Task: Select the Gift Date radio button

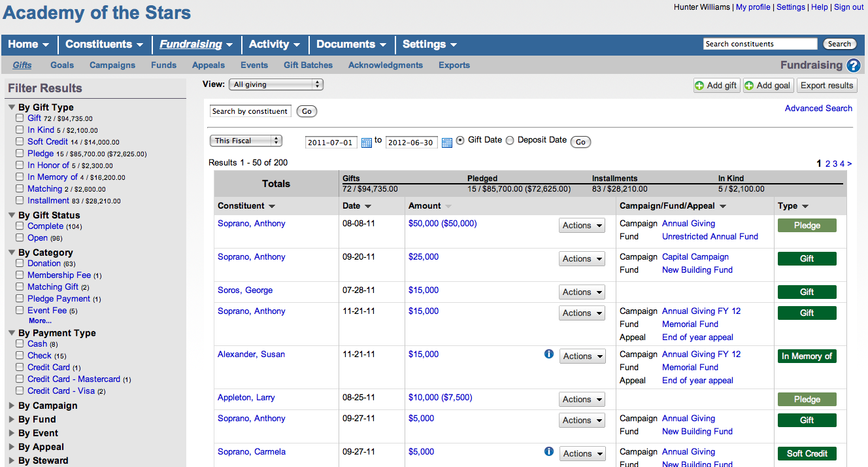Action: [x=460, y=140]
